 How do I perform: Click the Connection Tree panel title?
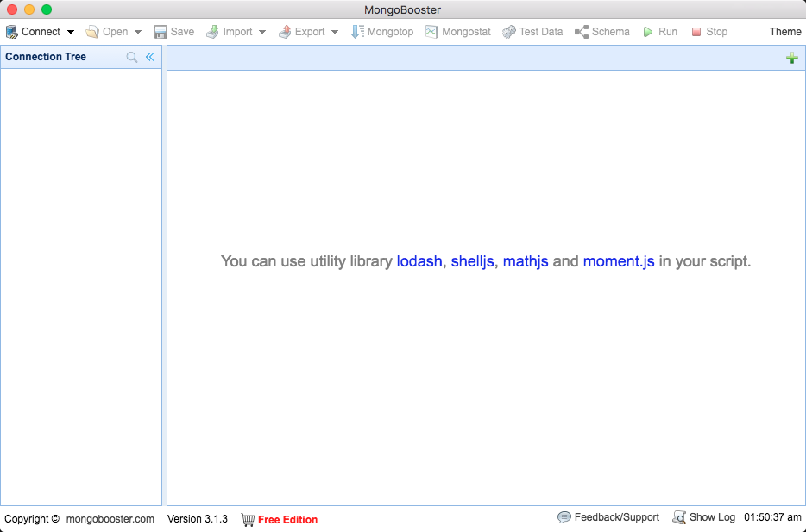(x=46, y=57)
